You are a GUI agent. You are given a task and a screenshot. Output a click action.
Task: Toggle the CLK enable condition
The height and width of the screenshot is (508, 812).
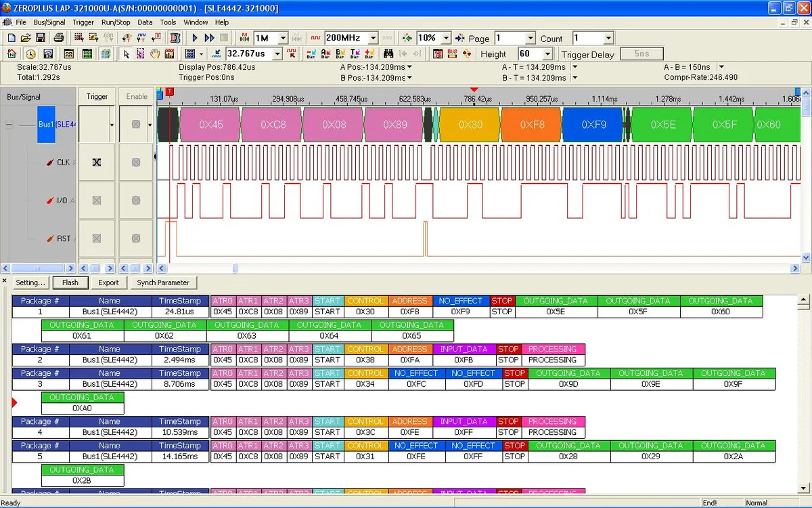coord(136,163)
